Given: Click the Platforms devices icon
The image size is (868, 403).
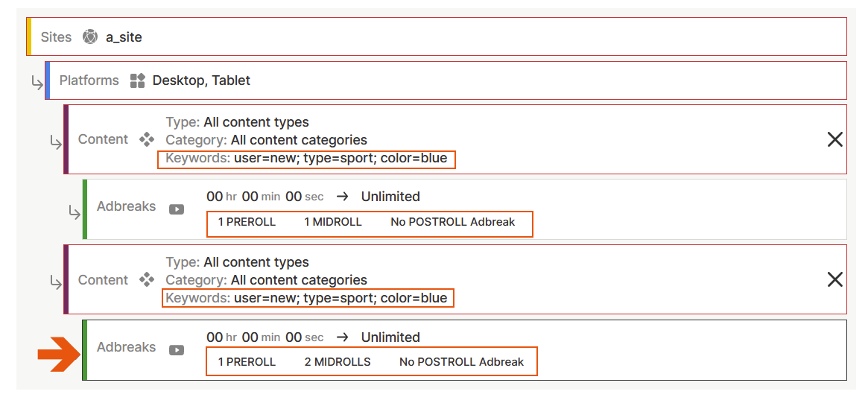Looking at the screenshot, I should pyautogui.click(x=137, y=80).
